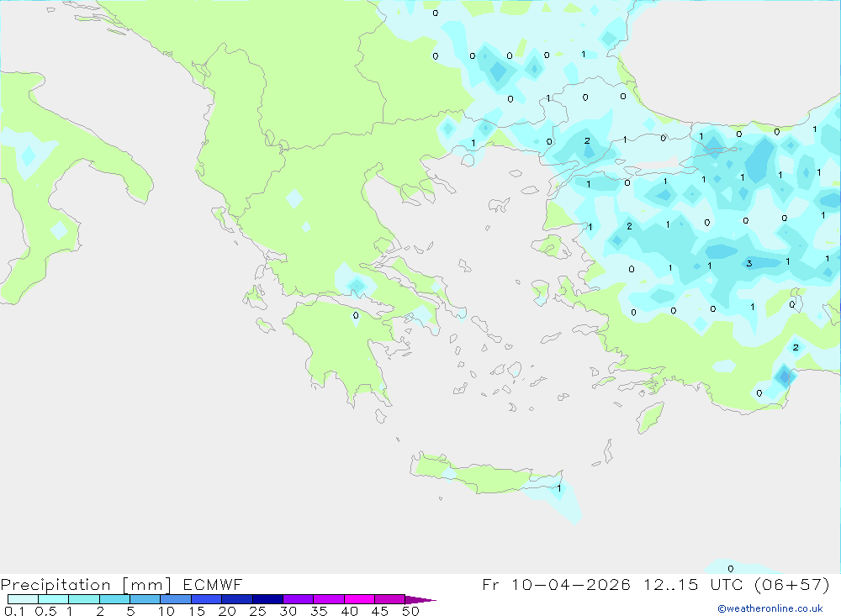
Task: Click the 'Precipitation' title word
Action: pos(56,585)
